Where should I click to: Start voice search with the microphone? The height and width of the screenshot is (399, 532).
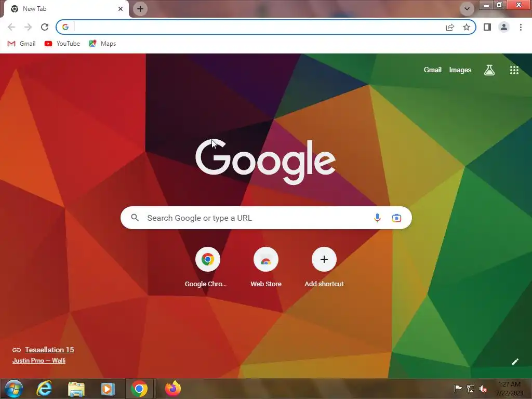377,218
